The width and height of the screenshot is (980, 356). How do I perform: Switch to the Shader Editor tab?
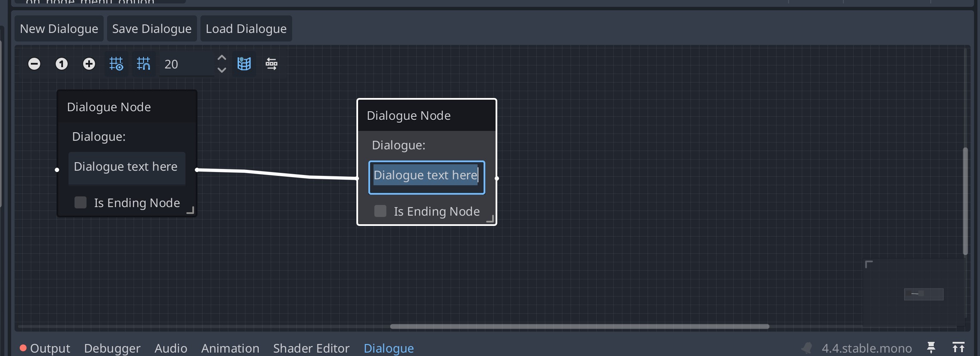311,348
